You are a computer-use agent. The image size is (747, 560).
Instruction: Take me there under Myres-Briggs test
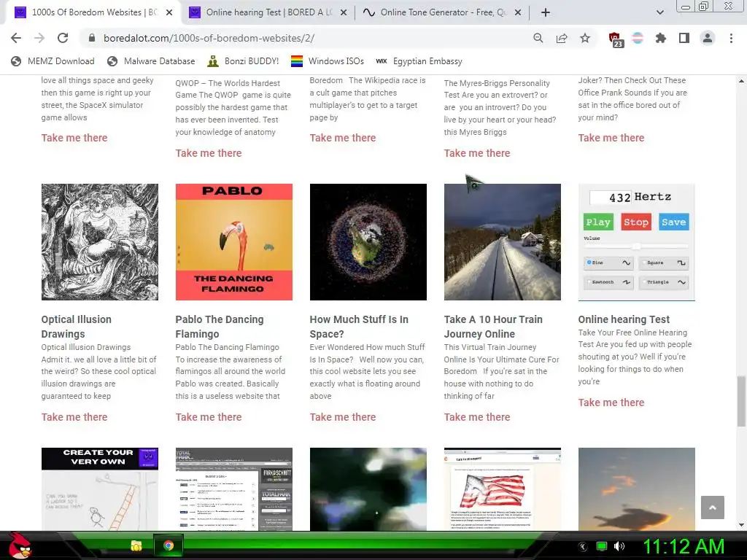pyautogui.click(x=477, y=153)
